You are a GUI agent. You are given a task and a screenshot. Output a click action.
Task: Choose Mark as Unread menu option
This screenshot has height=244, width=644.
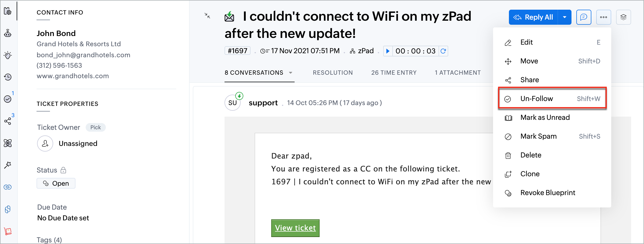tap(545, 117)
